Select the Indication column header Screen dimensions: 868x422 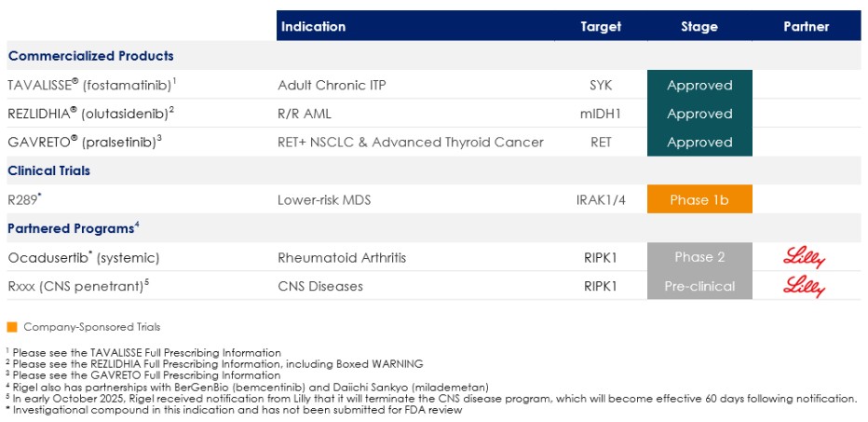point(313,27)
